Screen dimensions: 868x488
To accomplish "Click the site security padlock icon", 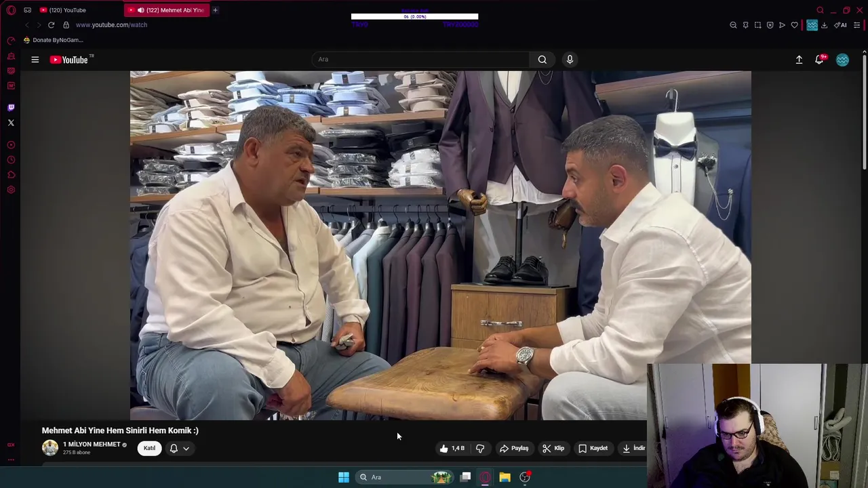I will (66, 25).
